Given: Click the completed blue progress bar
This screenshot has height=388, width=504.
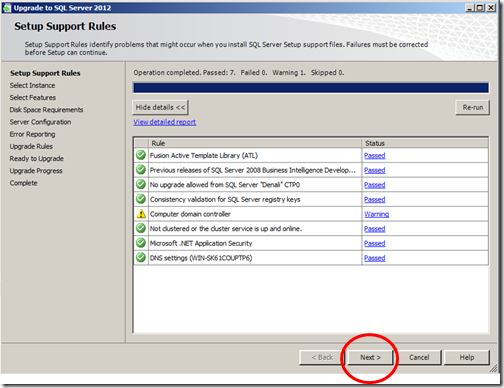Looking at the screenshot, I should pos(311,88).
